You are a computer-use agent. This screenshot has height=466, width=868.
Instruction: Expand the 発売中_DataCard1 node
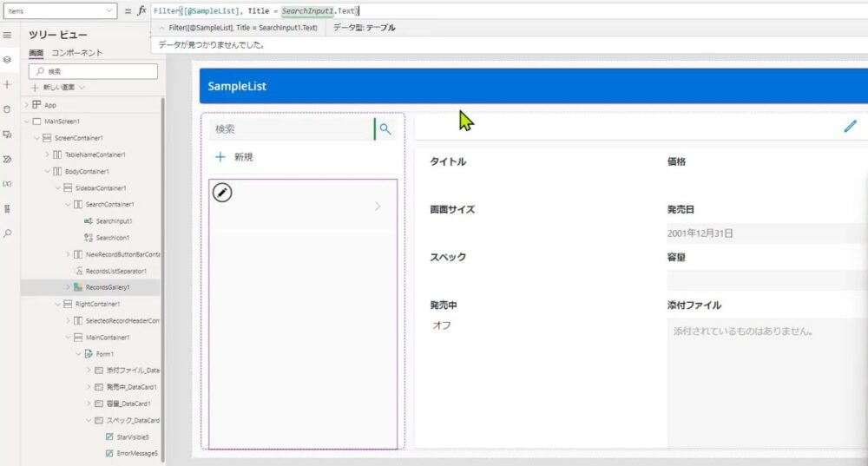tap(89, 387)
